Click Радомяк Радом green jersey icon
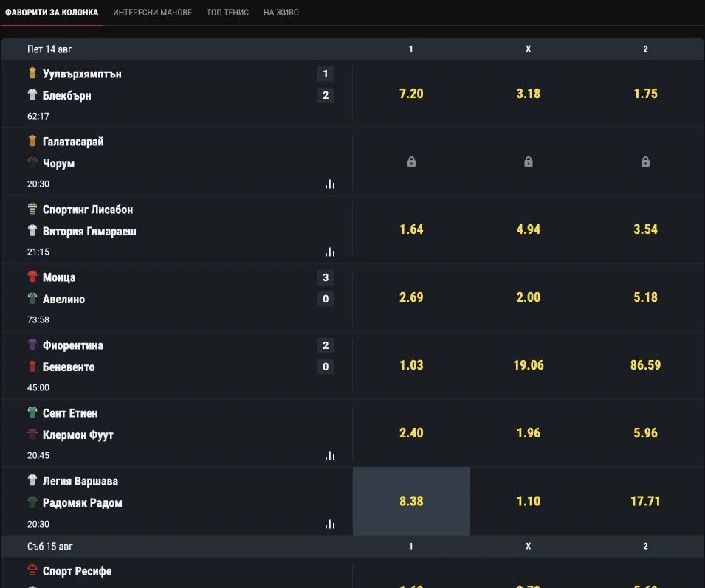Screen dimensions: 705x588 32,502
